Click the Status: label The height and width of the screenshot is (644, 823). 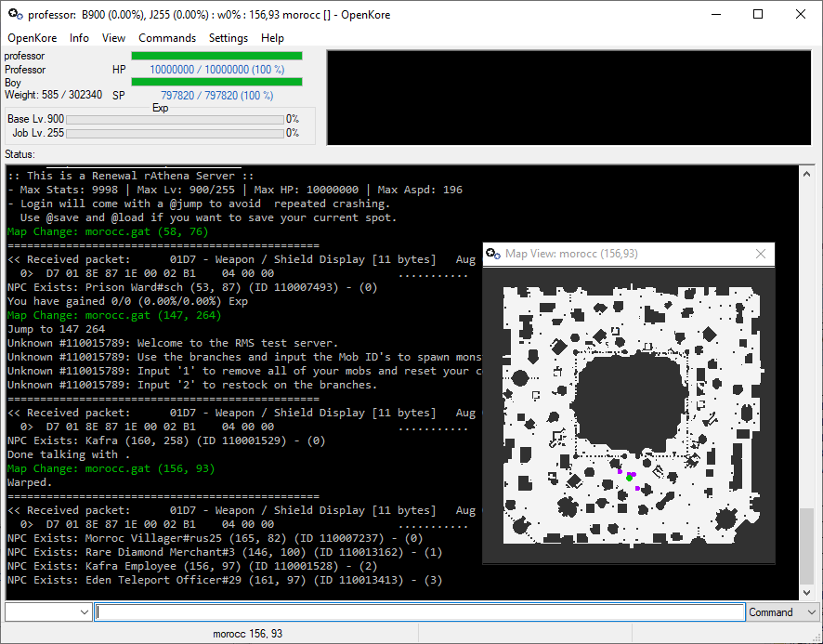coord(20,154)
